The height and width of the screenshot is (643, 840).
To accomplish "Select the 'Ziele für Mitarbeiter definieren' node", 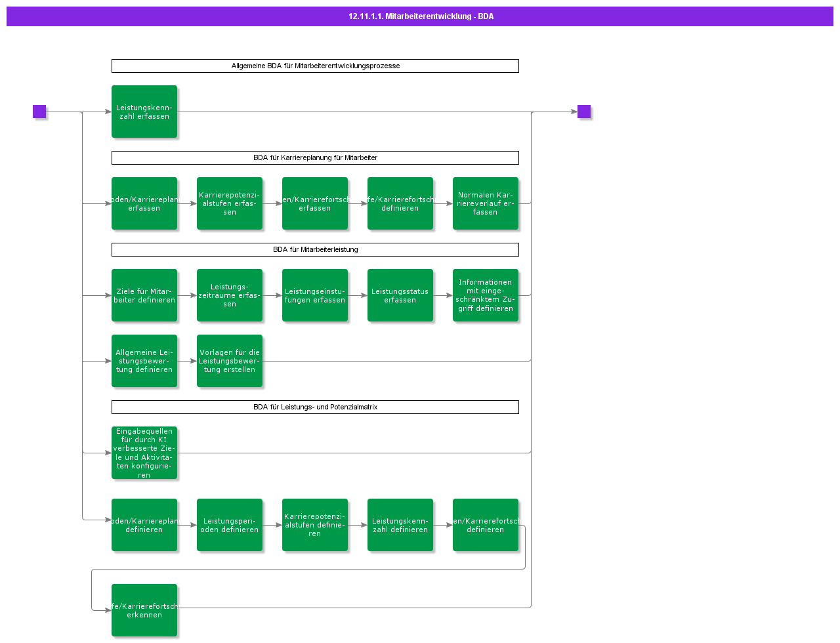I will (x=144, y=295).
